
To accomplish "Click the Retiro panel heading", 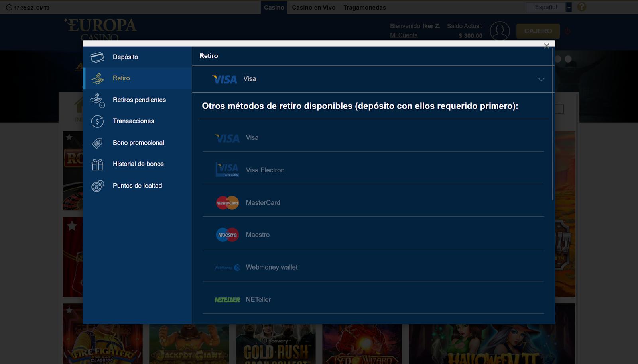I will (x=209, y=56).
